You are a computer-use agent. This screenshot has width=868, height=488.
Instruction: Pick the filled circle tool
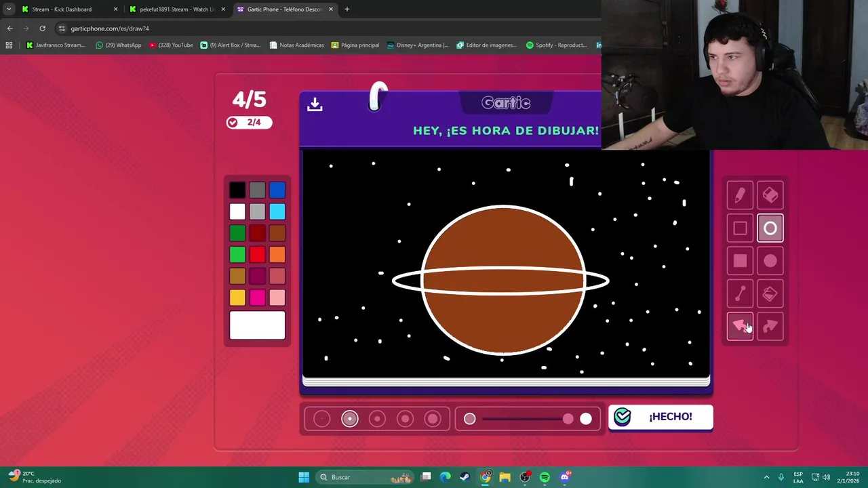point(770,261)
